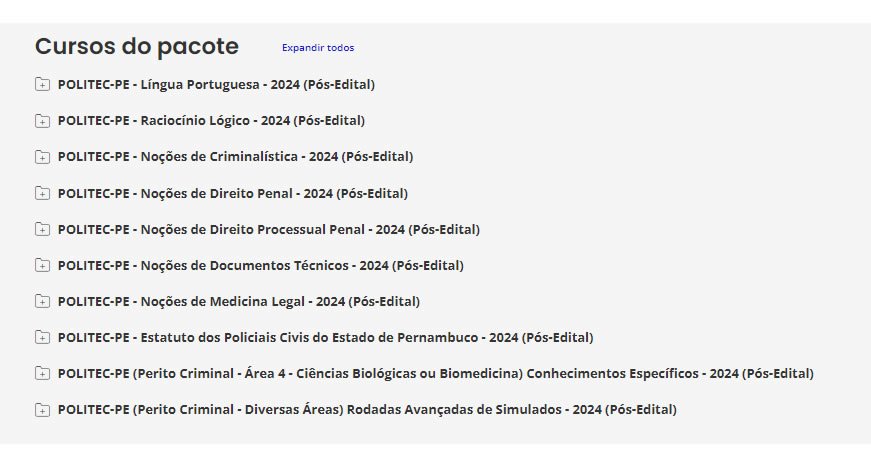The image size is (871, 467).
Task: Click the Noções de Criminalística course title
Action: pos(235,157)
